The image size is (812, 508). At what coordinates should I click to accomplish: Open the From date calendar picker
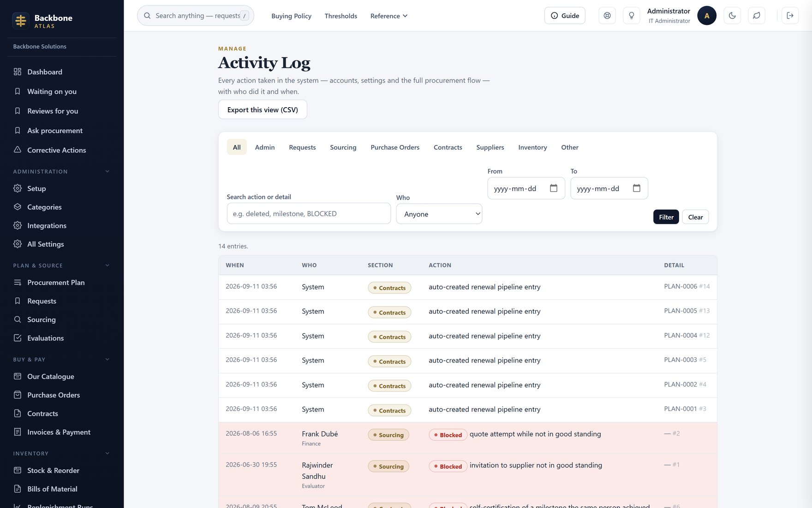554,188
